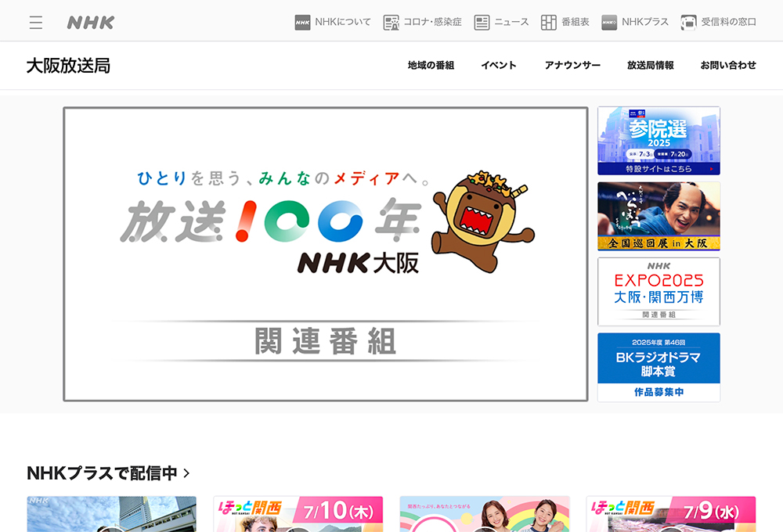Open 番組表 text link
783x532 pixels.
(576, 22)
